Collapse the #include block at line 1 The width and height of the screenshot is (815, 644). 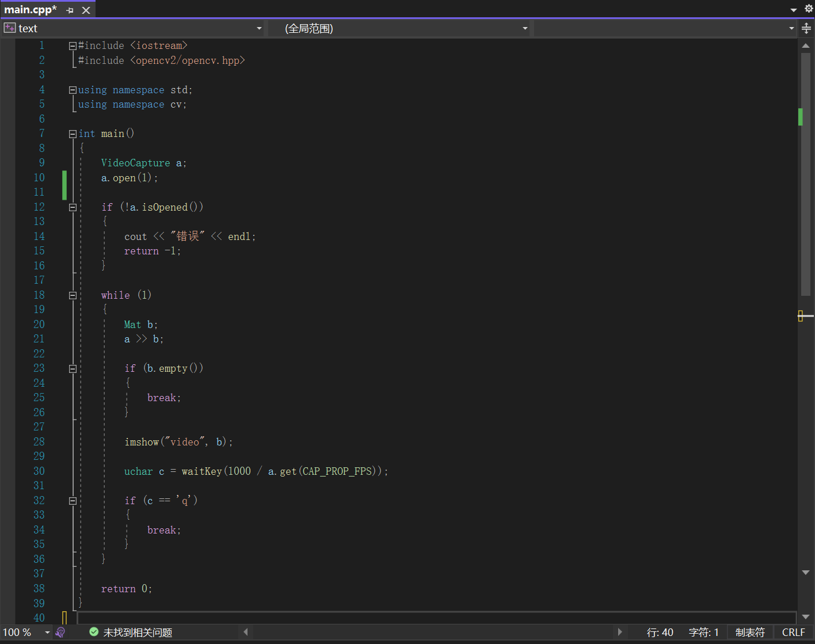(x=73, y=45)
